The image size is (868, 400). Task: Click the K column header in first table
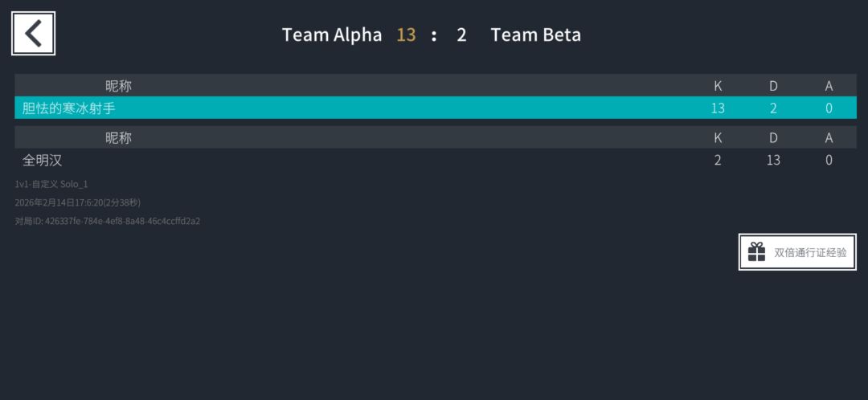coord(718,85)
